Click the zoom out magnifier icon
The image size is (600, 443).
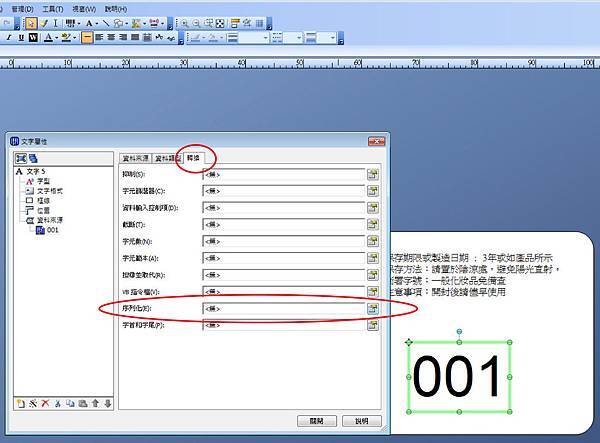pyautogui.click(x=196, y=24)
